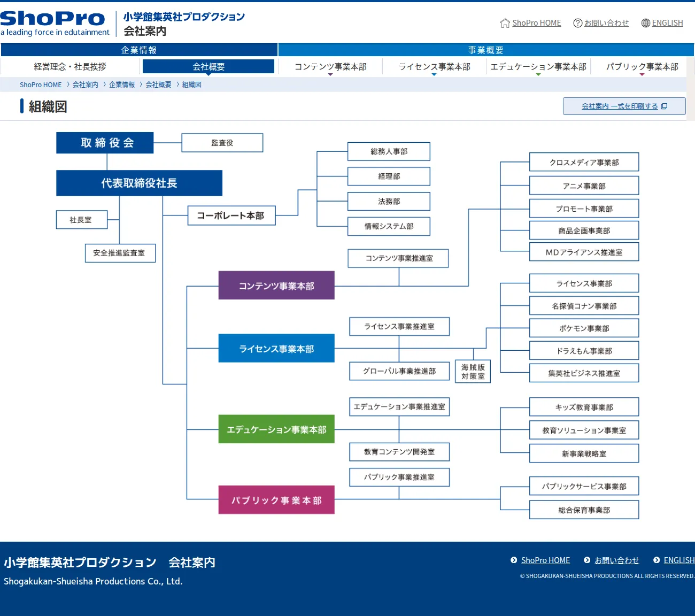Open ShoPro HOME header link

537,23
